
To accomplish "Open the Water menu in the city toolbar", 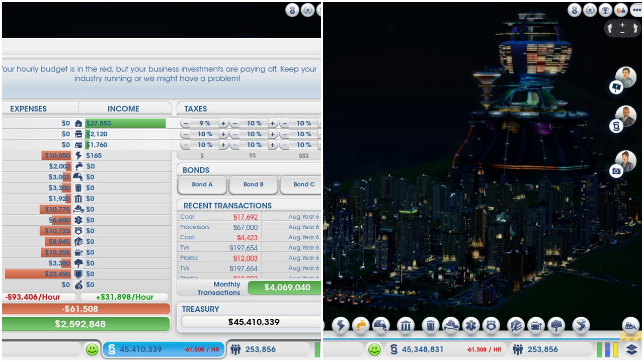I will pos(361,325).
